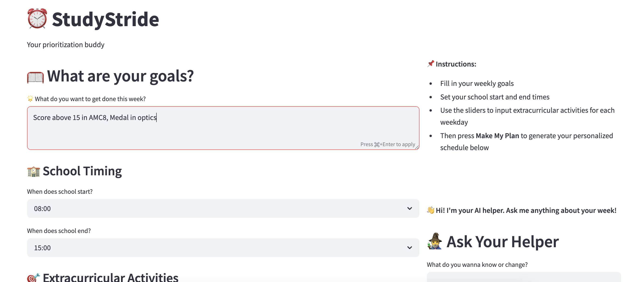This screenshot has width=644, height=282.
Task: Click the waving hand icon
Action: click(x=430, y=210)
